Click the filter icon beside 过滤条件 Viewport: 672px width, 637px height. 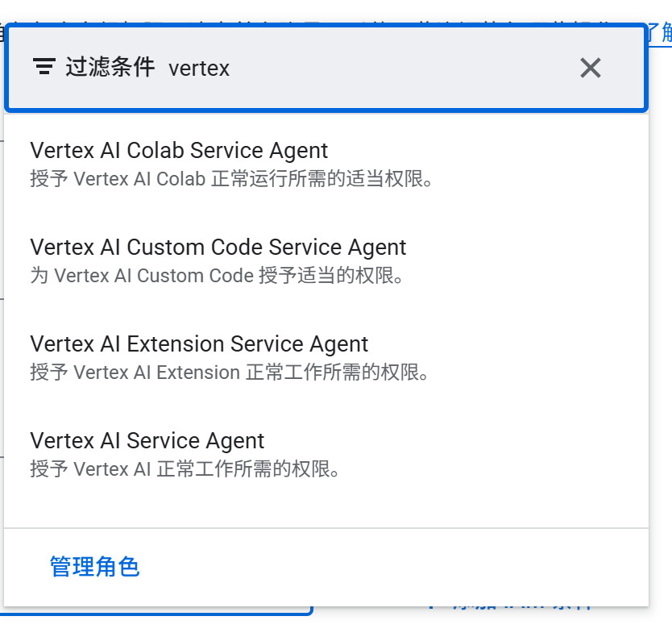tap(44, 67)
